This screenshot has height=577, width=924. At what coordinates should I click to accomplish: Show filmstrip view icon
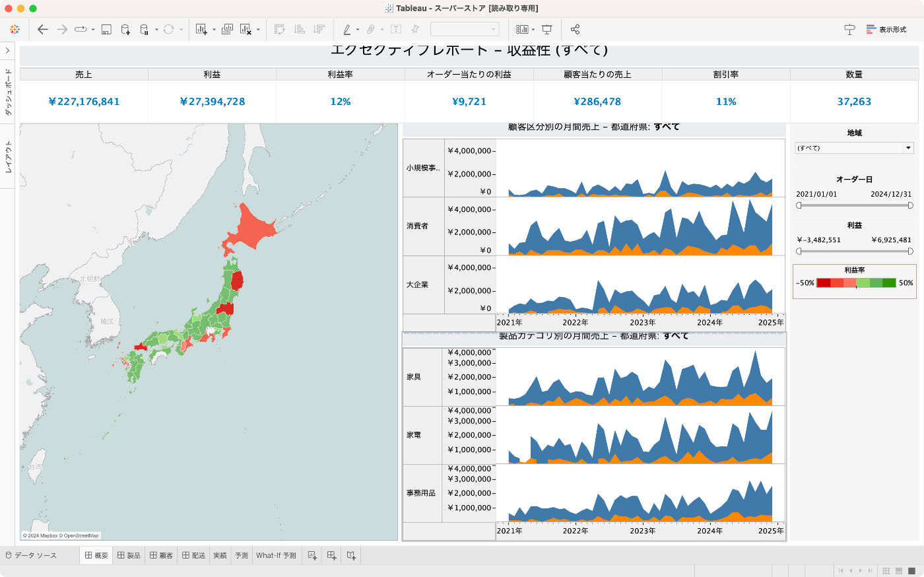pyautogui.click(x=899, y=570)
